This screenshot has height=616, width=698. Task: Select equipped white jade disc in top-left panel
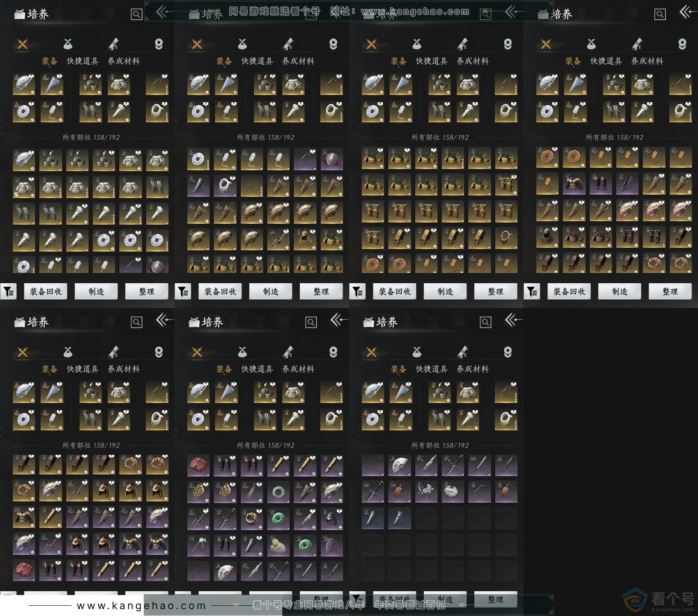click(x=24, y=112)
